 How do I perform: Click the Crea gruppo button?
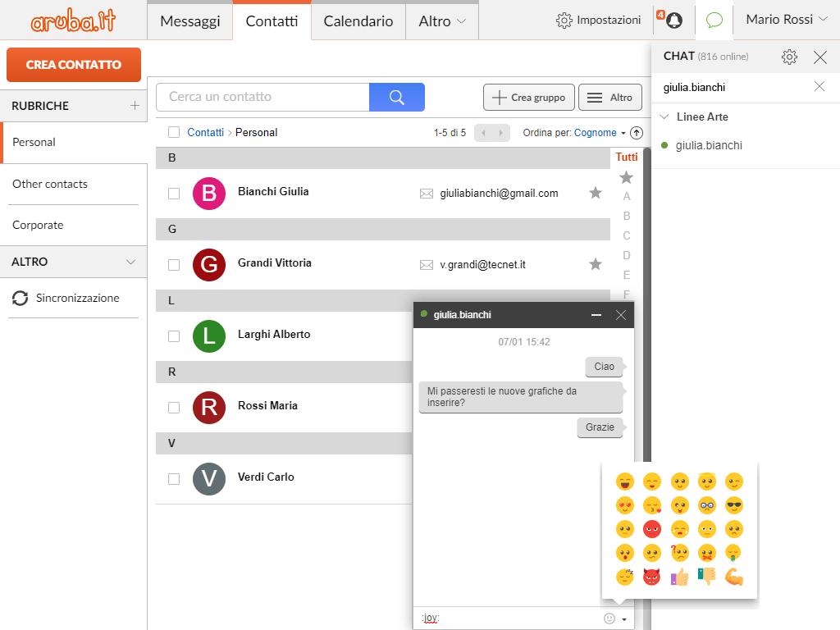[528, 98]
